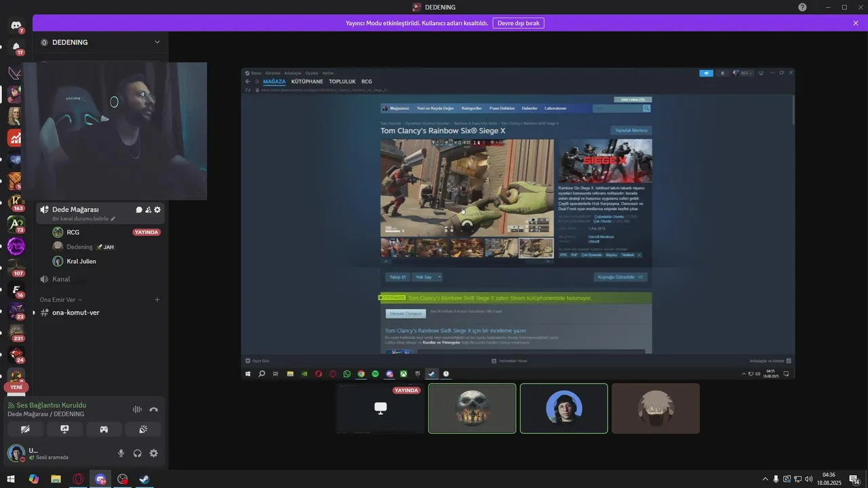
Task: Open the Windows notification center
Action: [x=854, y=479]
